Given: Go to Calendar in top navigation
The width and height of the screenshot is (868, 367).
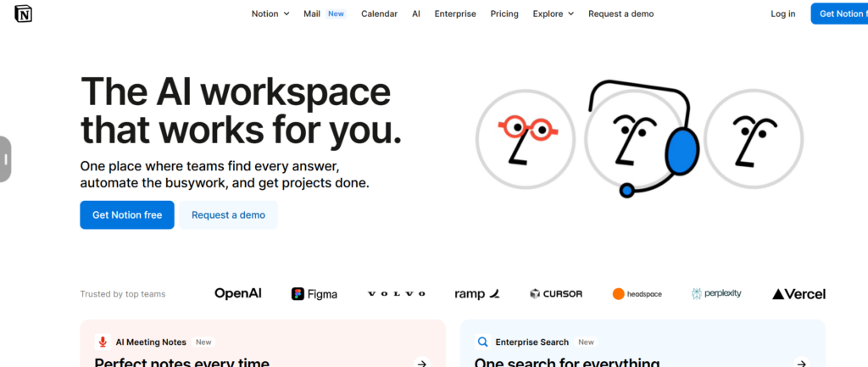Looking at the screenshot, I should click(379, 14).
